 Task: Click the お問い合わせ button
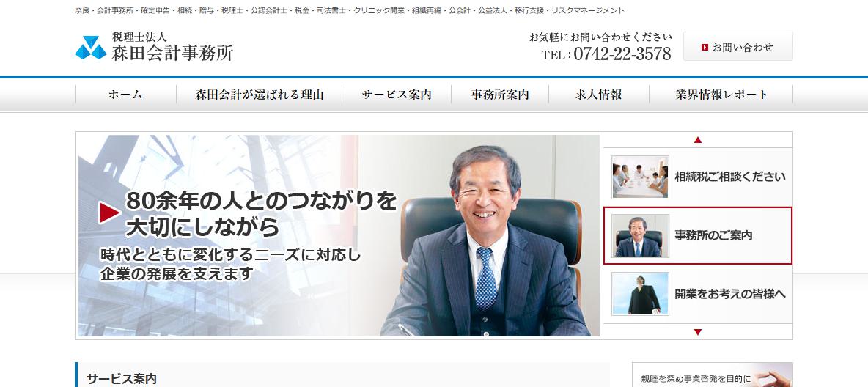(738, 46)
